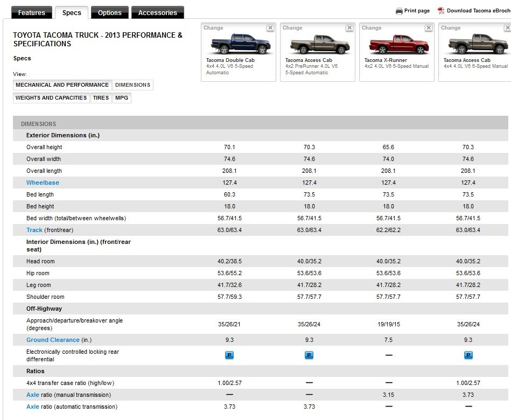Click the Track glossary link
The width and height of the screenshot is (511, 420).
coord(34,230)
